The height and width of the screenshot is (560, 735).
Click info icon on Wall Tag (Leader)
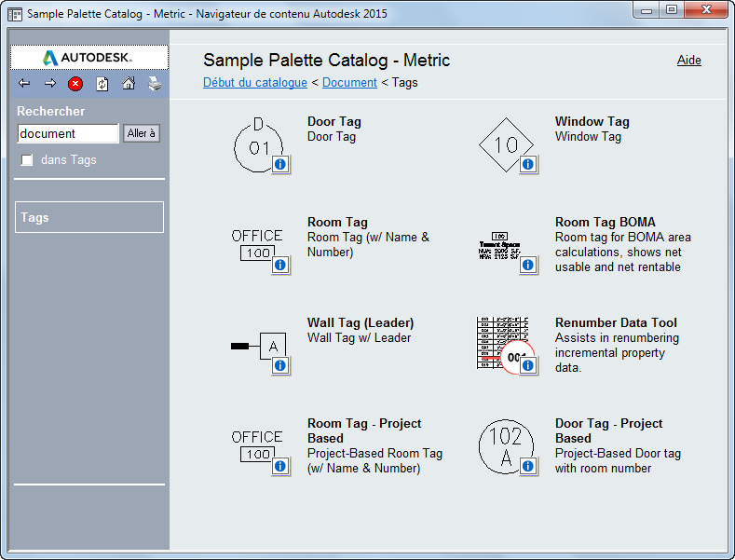pyautogui.click(x=280, y=365)
